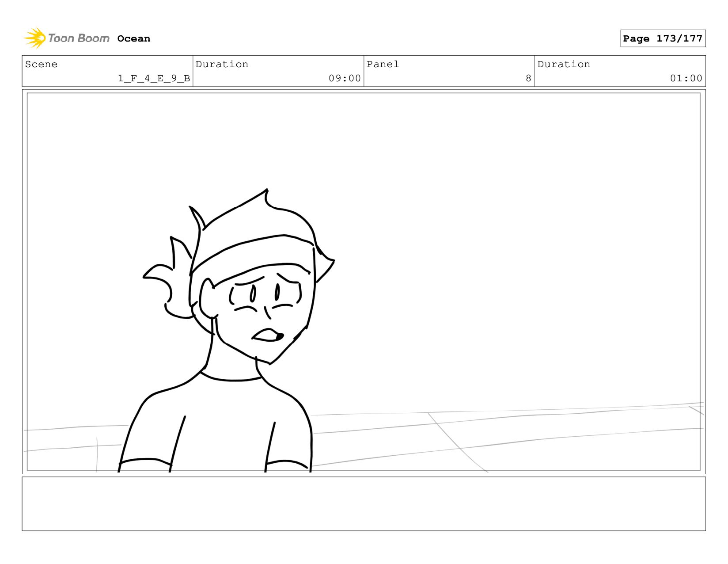Select the panel number '8'
This screenshot has width=728, height=564.
528,78
